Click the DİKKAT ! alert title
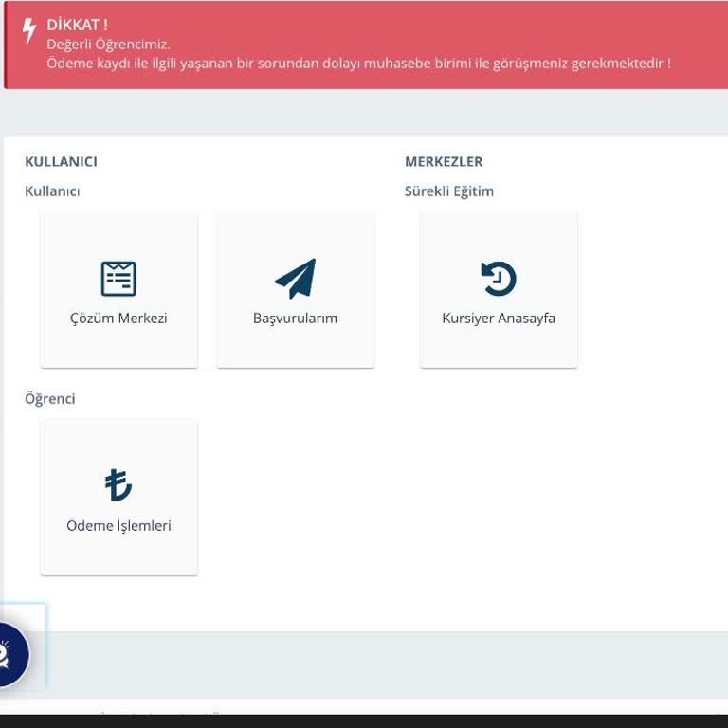Image resolution: width=728 pixels, height=728 pixels. tap(77, 25)
